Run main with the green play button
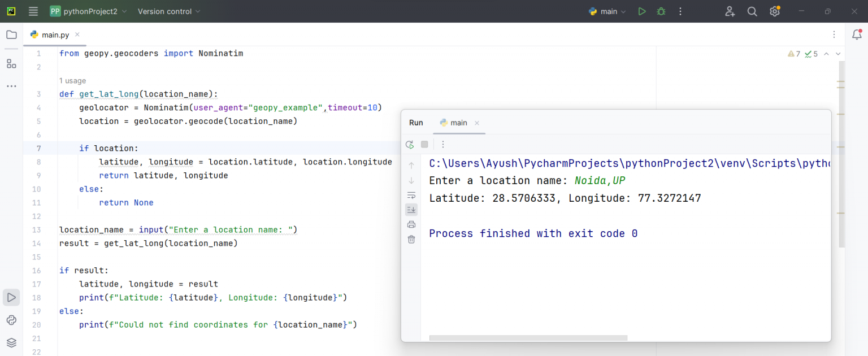The width and height of the screenshot is (868, 356). [x=642, y=11]
